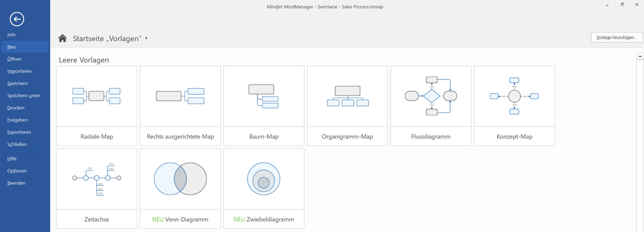Choose the Rechts ausgerichtete Map template
Image resolution: width=644 pixels, height=232 pixels.
click(x=180, y=96)
